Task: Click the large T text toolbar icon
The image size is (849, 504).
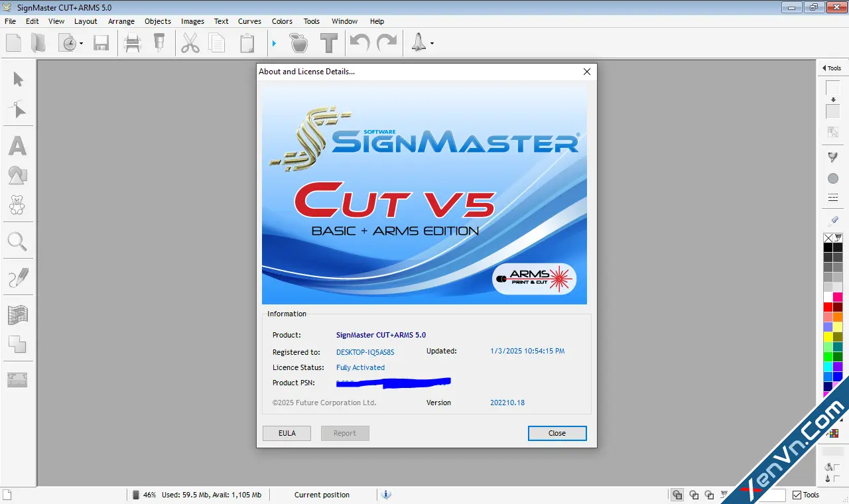Action: (329, 43)
